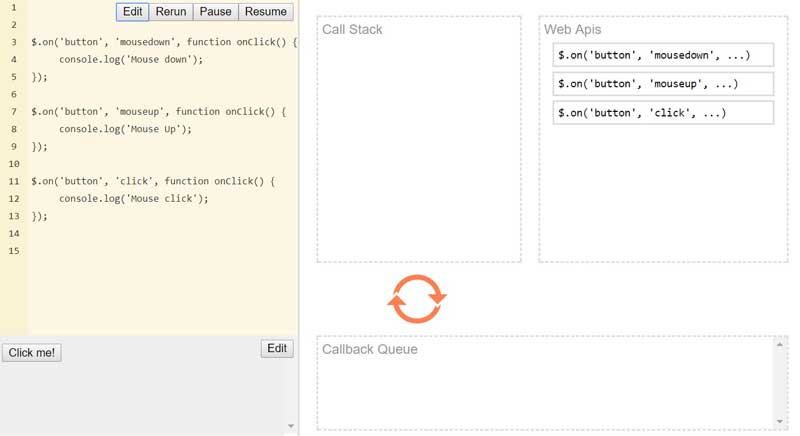The height and width of the screenshot is (436, 800).
Task: Select the 'mouseup' entry in Web Apis
Action: click(x=663, y=84)
